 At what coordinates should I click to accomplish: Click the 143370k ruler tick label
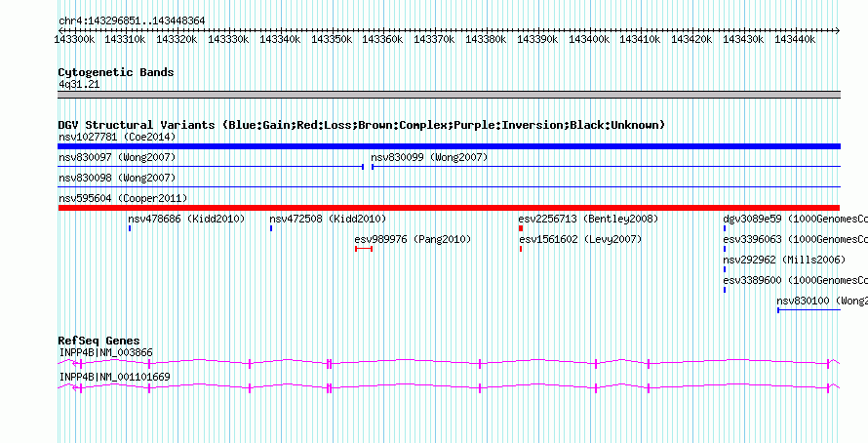(435, 39)
